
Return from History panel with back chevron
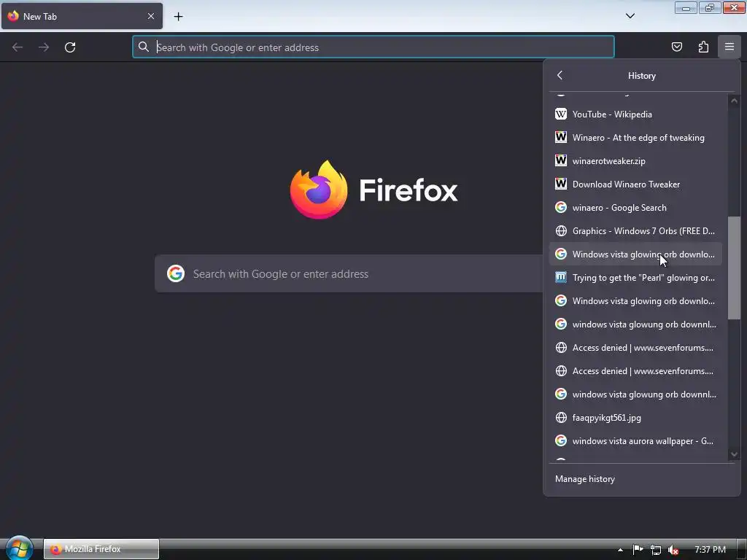(560, 75)
